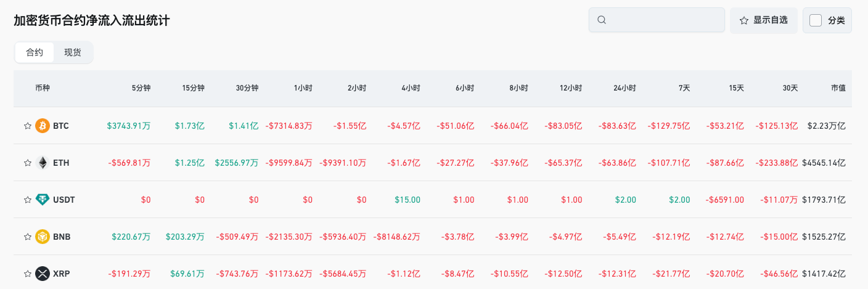The height and width of the screenshot is (289, 868).
Task: Click the search magnifier icon
Action: 602,20
